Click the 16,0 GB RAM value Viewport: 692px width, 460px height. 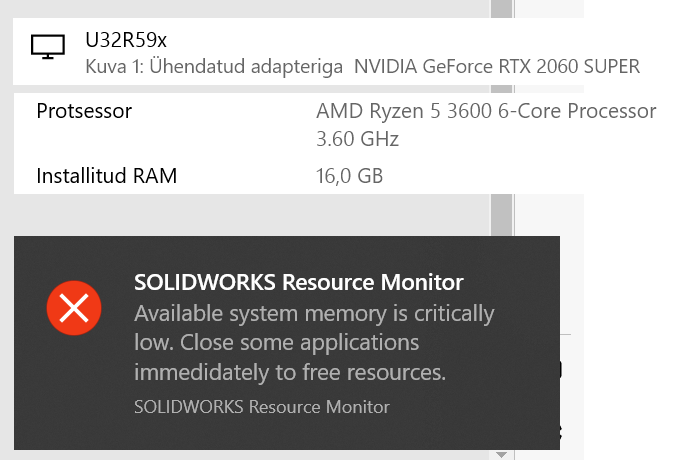(x=349, y=177)
